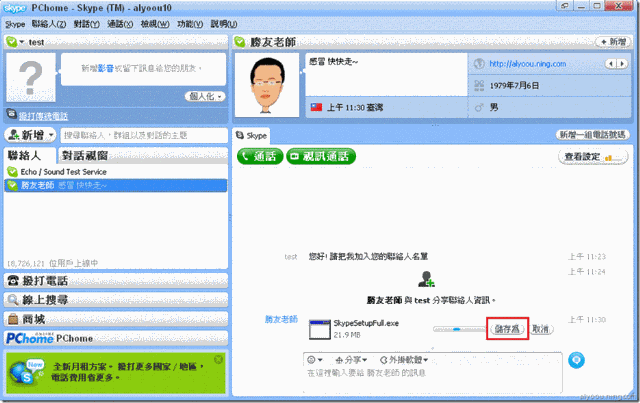Click the 撥打傳統電話 link
The image size is (640, 403).
pyautogui.click(x=43, y=116)
